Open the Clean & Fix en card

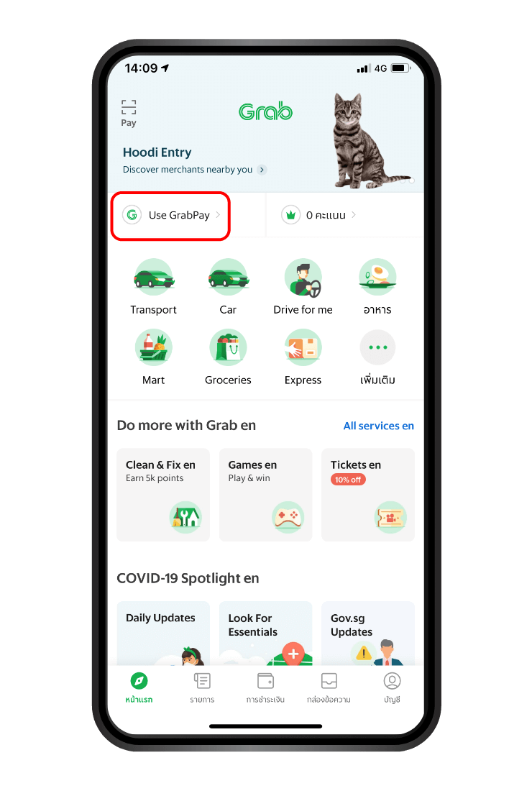[163, 495]
